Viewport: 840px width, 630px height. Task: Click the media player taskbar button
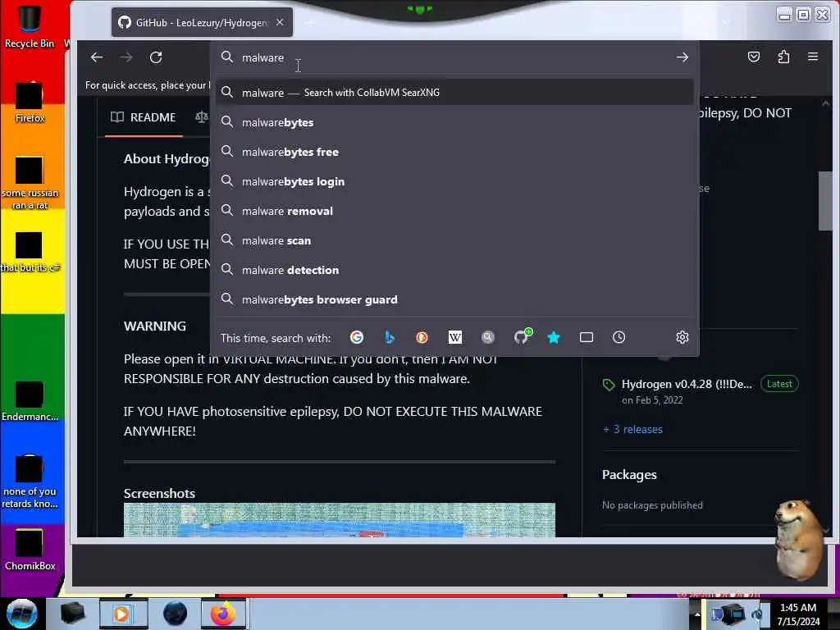coord(122,614)
